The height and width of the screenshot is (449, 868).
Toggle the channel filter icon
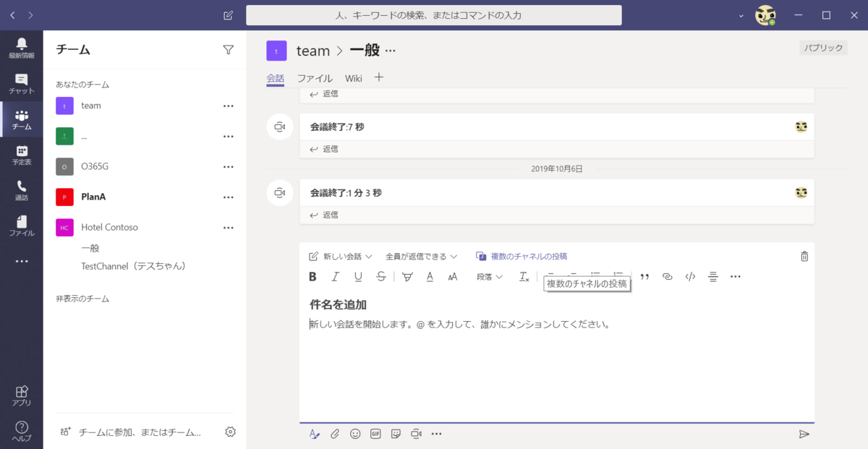coord(228,49)
